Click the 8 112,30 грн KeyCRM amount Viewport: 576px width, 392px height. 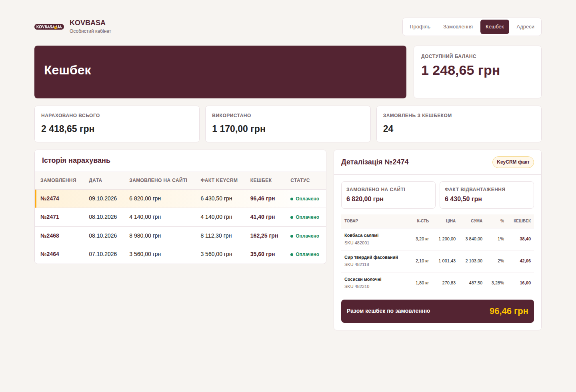click(216, 236)
